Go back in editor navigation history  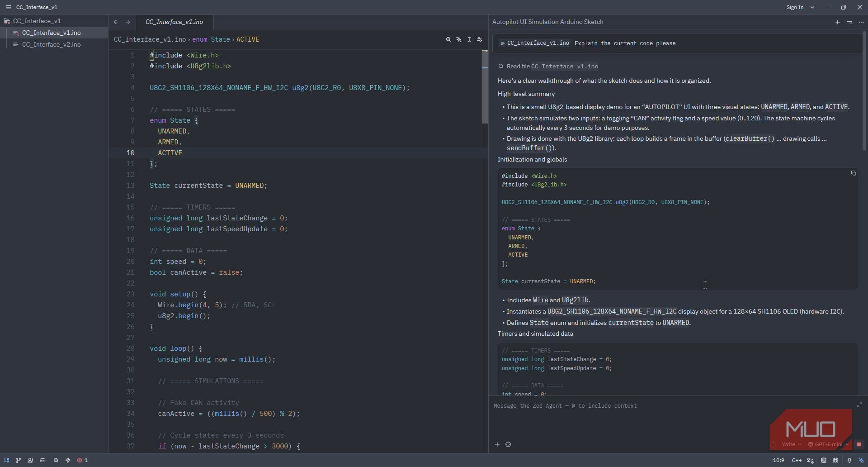(x=116, y=22)
